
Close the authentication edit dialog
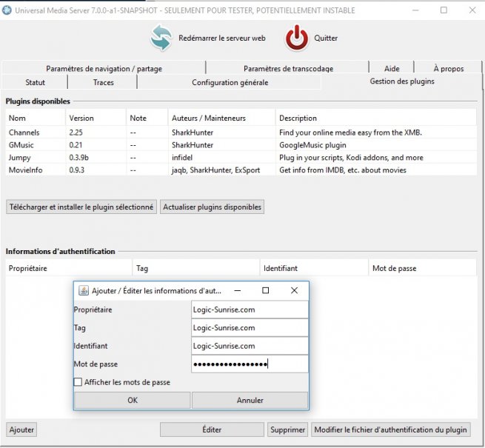point(294,291)
